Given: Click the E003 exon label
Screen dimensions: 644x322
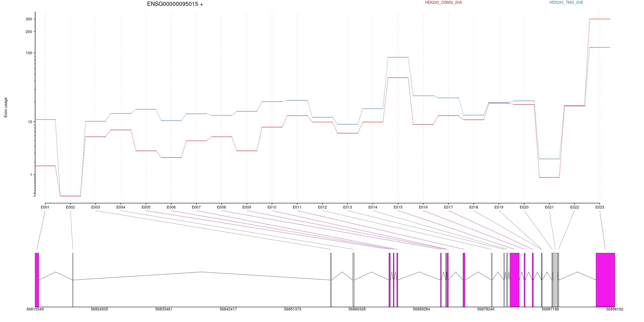Looking at the screenshot, I should pyautogui.click(x=96, y=207).
